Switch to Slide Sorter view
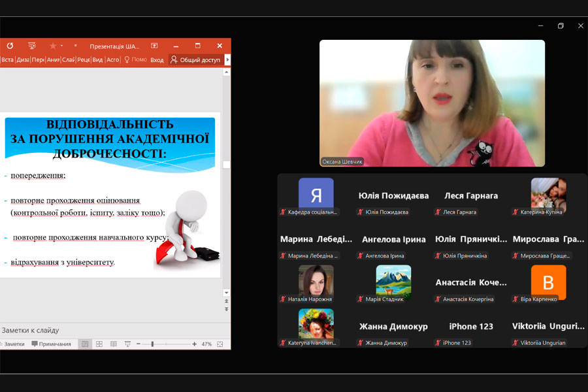588x392 pixels. pos(99,344)
